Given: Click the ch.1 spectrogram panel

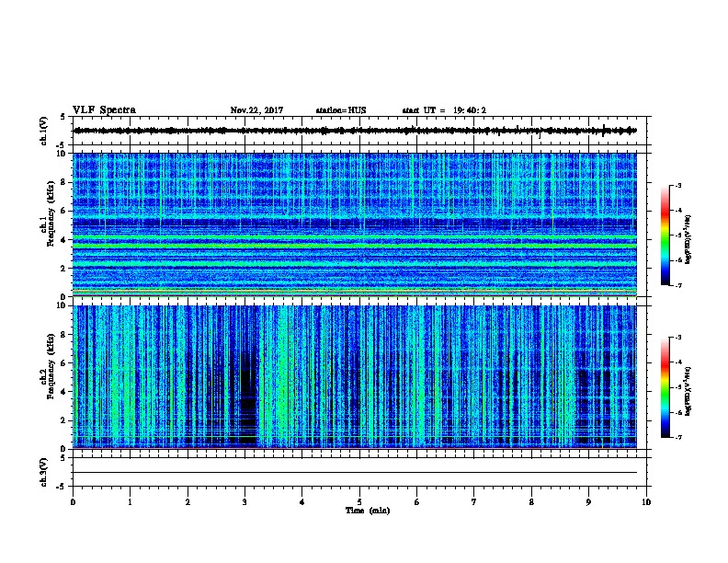Looking at the screenshot, I should click(x=355, y=224).
